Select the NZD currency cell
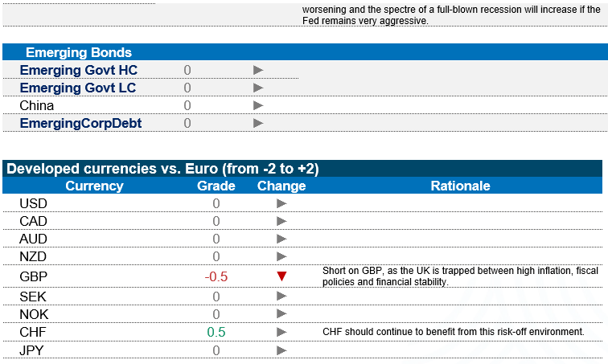 click(33, 256)
